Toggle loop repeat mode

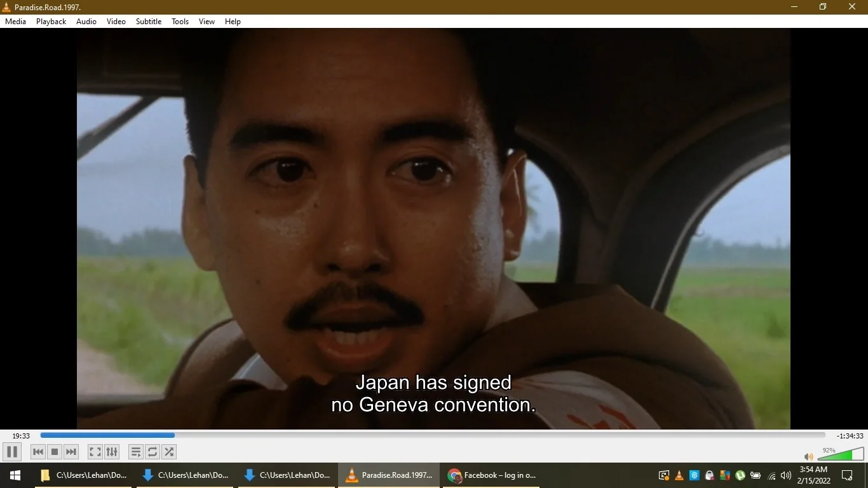(152, 452)
